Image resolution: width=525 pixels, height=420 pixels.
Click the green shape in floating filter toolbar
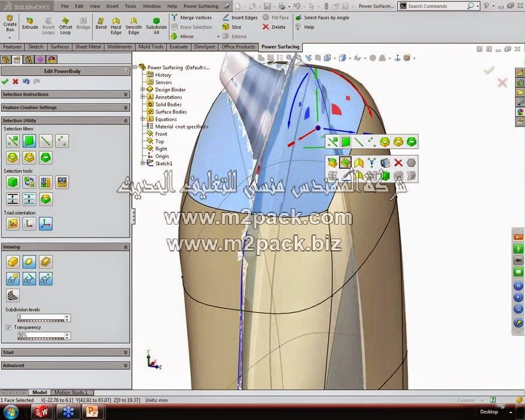pos(411,142)
